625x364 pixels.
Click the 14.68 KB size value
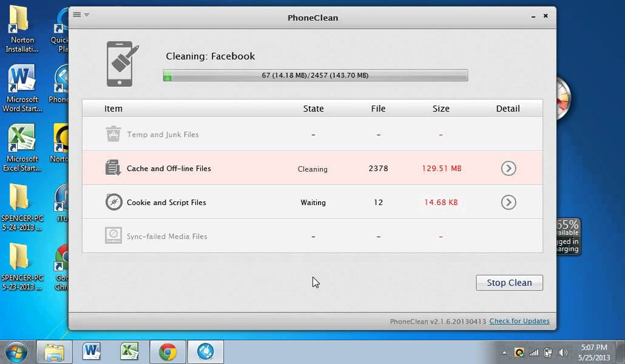[x=441, y=202]
